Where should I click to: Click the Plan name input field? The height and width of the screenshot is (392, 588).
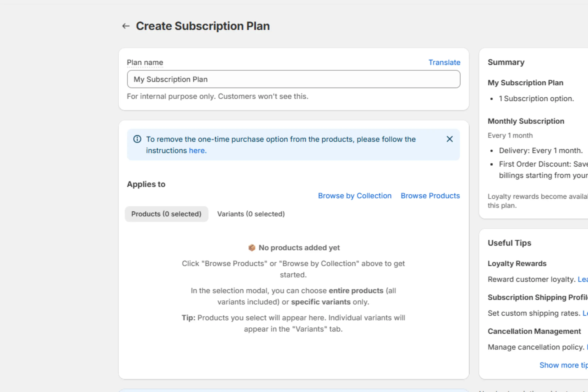(294, 79)
